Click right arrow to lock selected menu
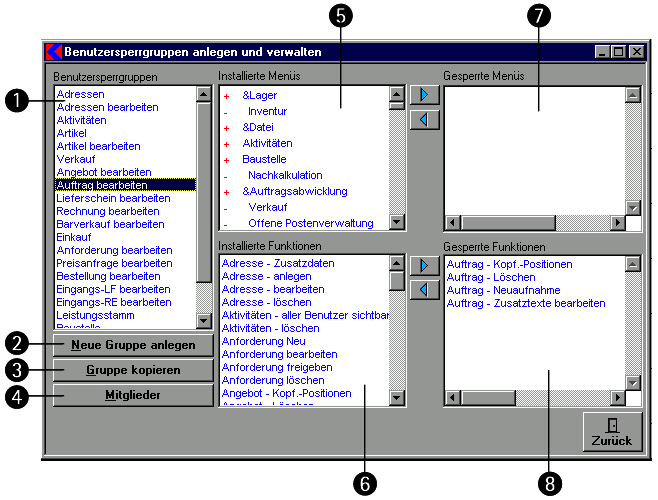 [x=424, y=96]
